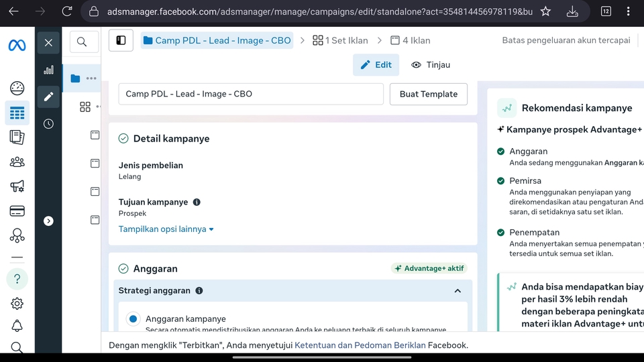Open the 4 Iklan breadcrumb
644x362 pixels.
point(410,40)
